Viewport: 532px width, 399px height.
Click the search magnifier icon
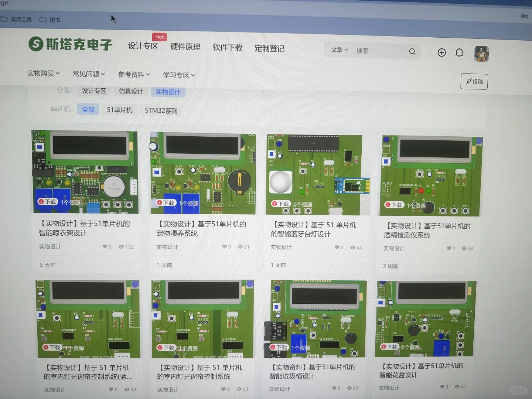(412, 52)
